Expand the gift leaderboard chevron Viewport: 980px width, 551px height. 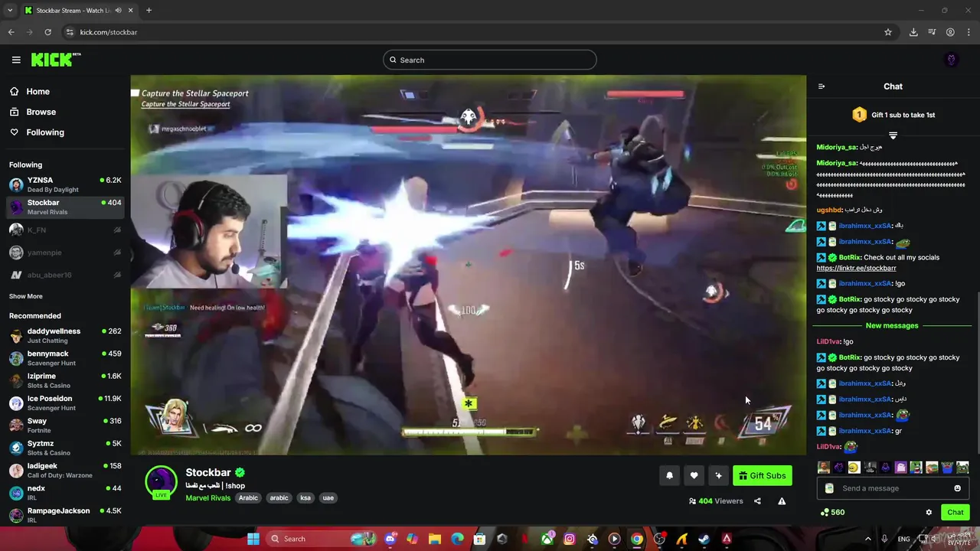coord(893,135)
